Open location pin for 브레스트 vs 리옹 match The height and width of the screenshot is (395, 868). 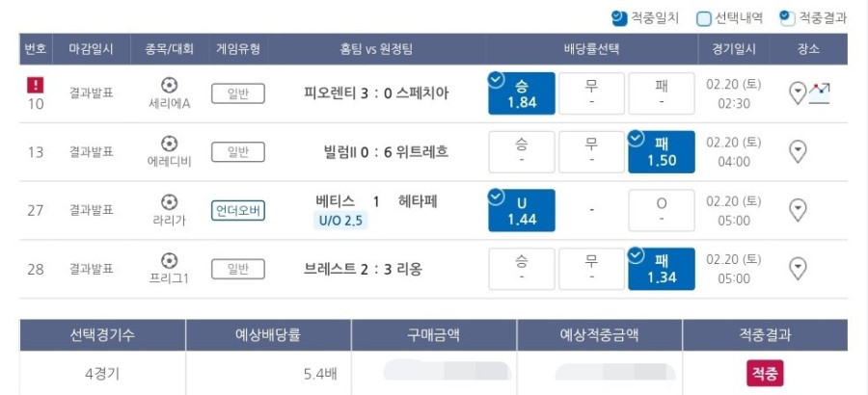798,269
